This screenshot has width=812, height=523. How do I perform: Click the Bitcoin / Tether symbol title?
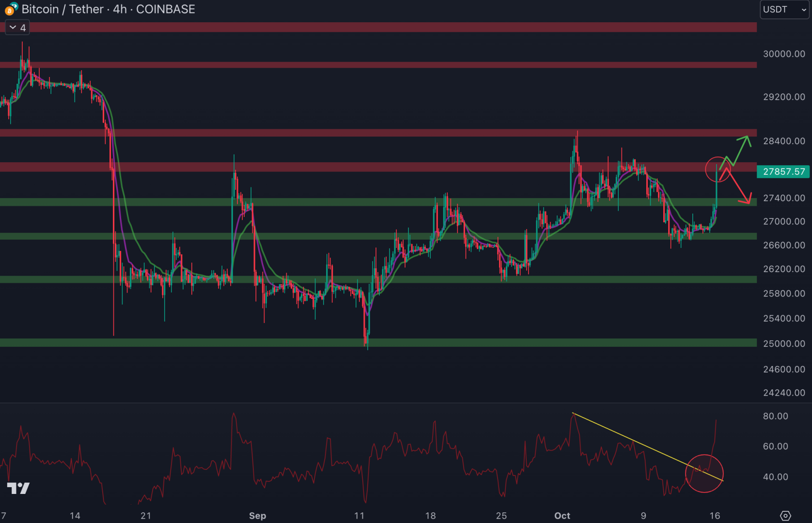(x=62, y=9)
